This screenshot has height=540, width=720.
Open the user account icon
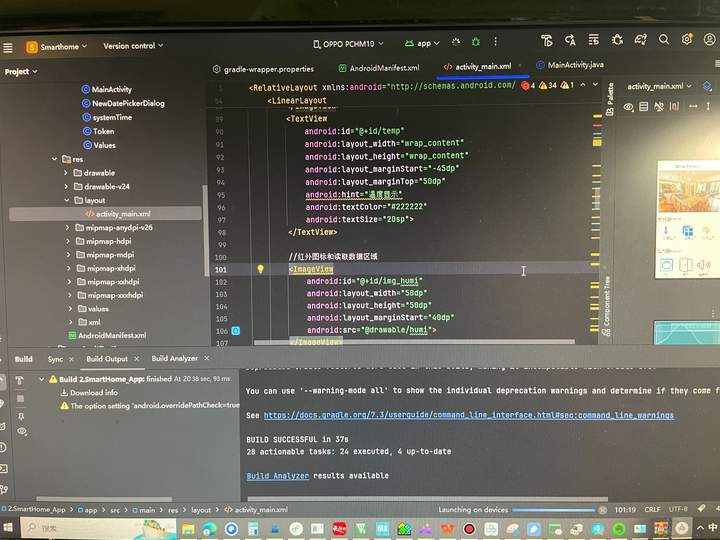[709, 39]
